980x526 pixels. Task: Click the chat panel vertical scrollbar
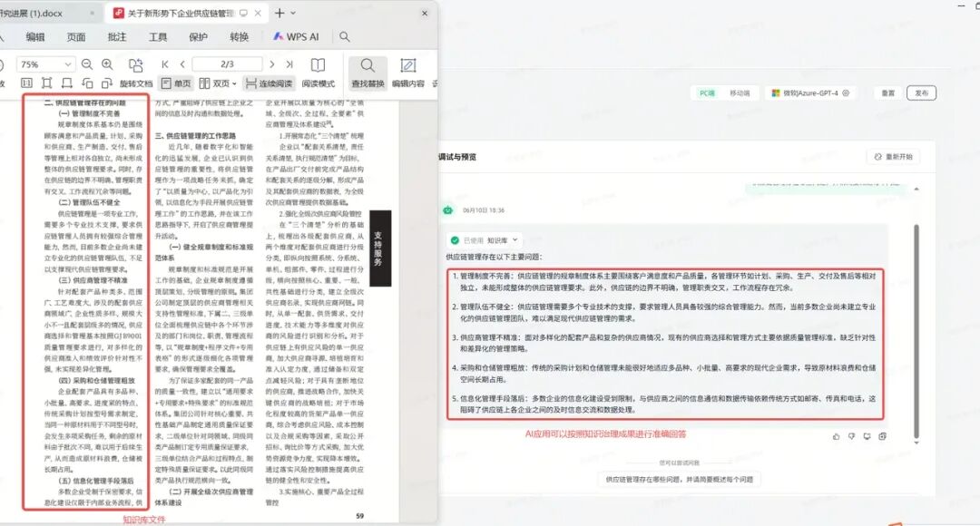(x=916, y=331)
